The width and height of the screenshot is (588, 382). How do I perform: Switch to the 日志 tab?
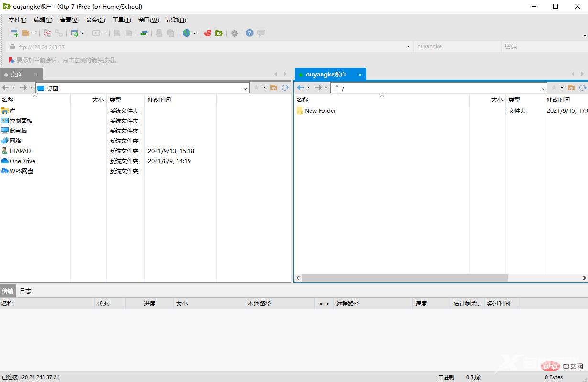pos(25,291)
